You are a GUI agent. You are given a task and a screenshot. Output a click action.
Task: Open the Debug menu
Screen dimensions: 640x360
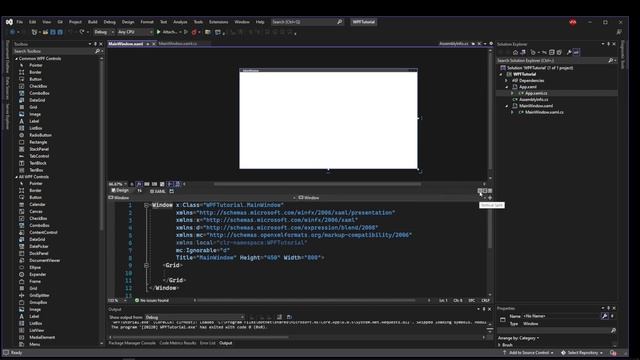coord(109,22)
